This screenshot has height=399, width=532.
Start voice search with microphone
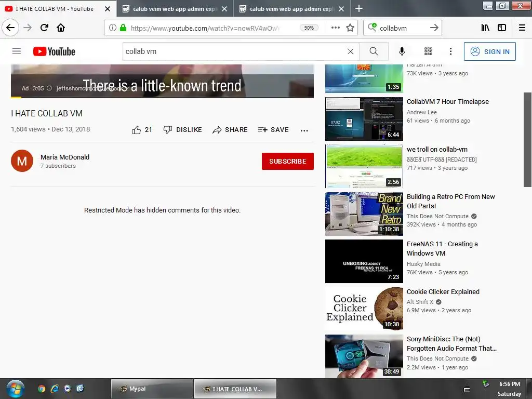pyautogui.click(x=402, y=51)
